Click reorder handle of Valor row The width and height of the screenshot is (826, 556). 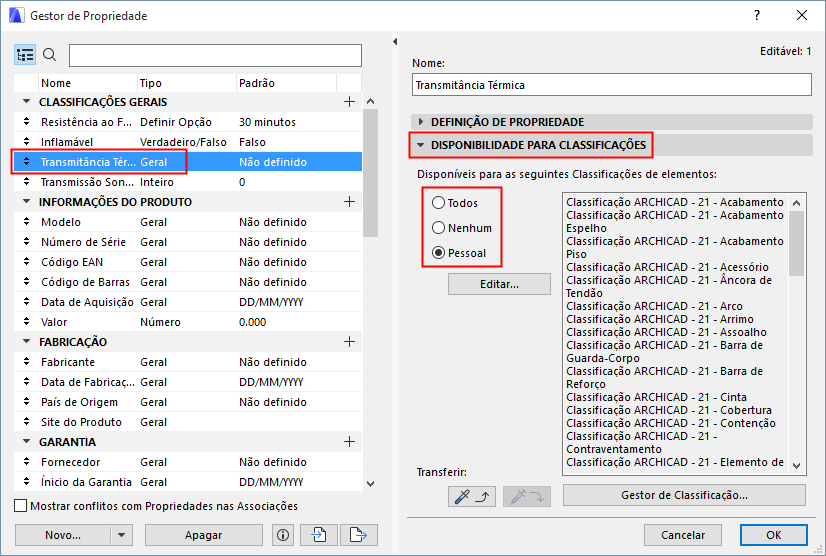point(26,322)
